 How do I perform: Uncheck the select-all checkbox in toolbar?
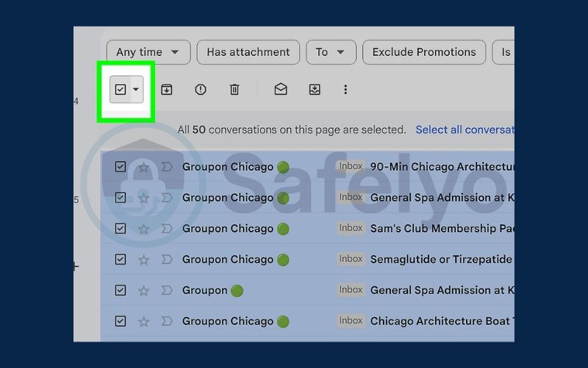click(121, 89)
